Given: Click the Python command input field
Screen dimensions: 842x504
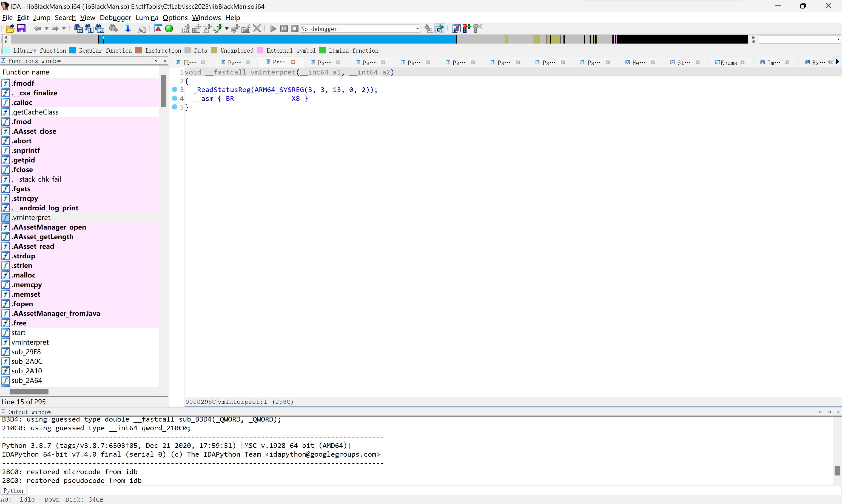Looking at the screenshot, I should 408,490.
